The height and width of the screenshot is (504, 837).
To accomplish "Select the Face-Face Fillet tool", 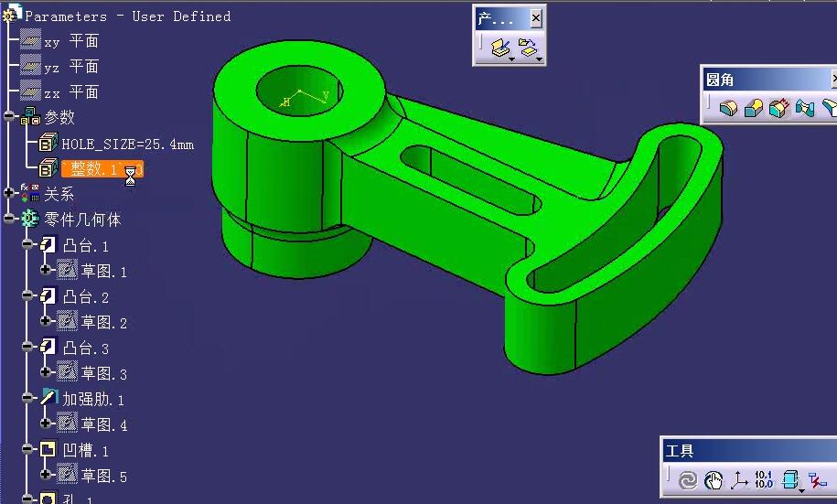I will coord(804,107).
